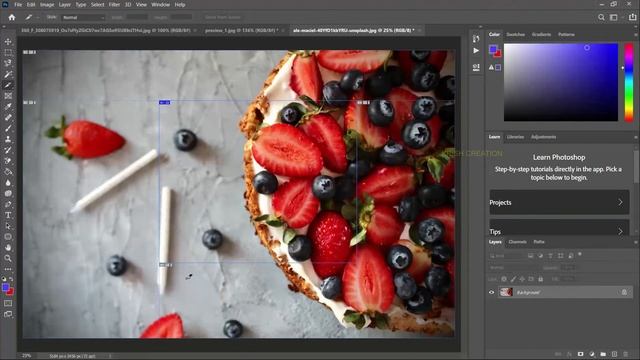Toggle Quick Mask mode in toolbar
Image resolution: width=640 pixels, height=360 pixels.
point(8,303)
